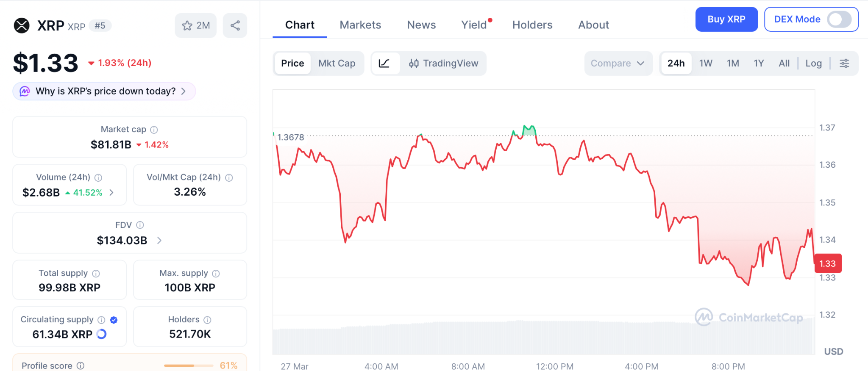Select the 1W timeframe option
The image size is (868, 371).
point(705,63)
